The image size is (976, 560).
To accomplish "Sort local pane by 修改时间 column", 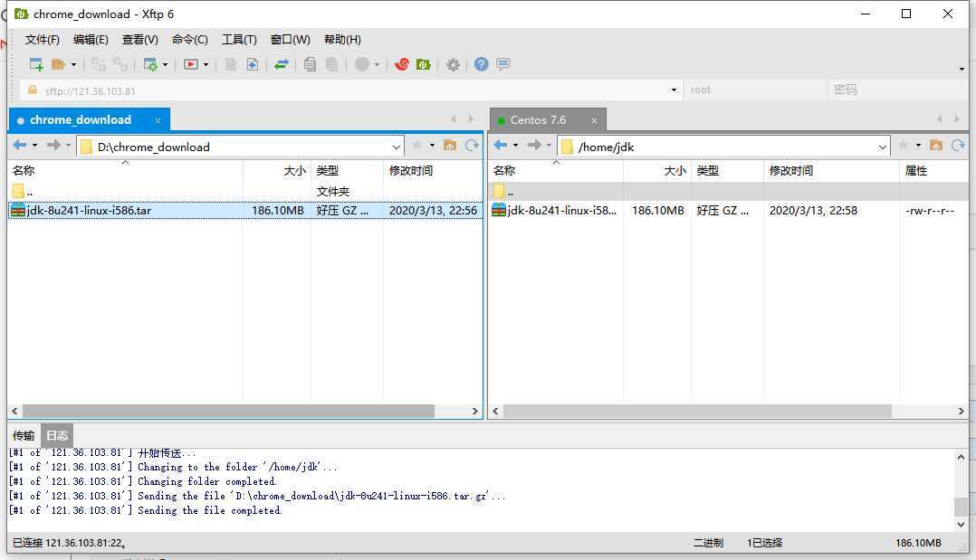I will tap(433, 170).
